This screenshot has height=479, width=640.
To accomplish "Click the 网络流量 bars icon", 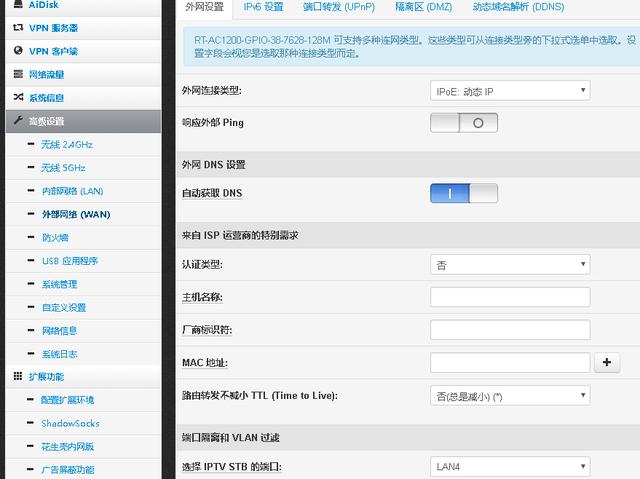I will click(18, 74).
